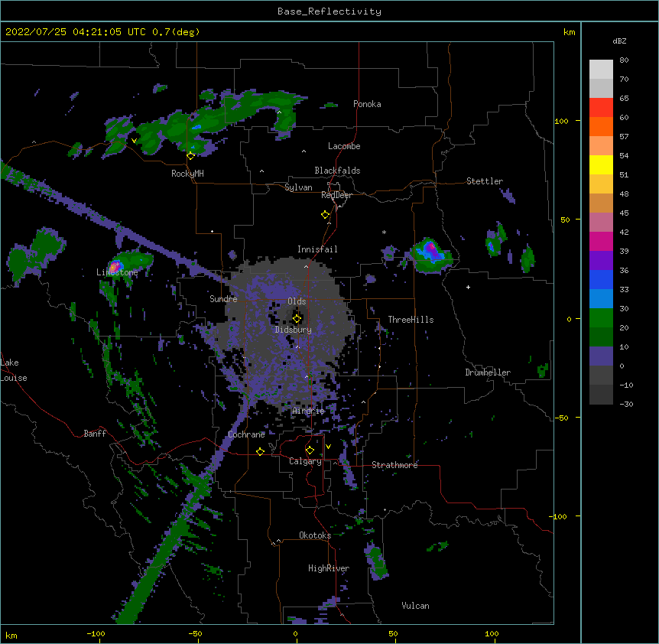The width and height of the screenshot is (659, 644).
Task: Select the purple 36-39 dBZ legend swatch
Action: [601, 261]
